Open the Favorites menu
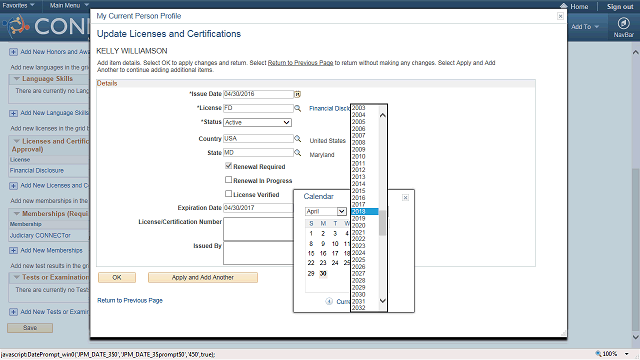The image size is (640, 360). pos(18,5)
